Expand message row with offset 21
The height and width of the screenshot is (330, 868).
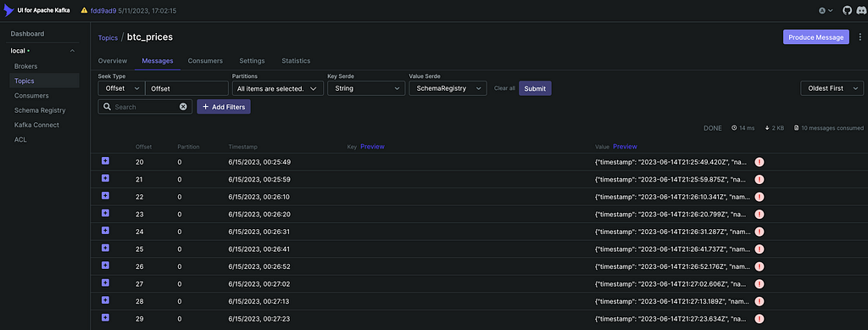pyautogui.click(x=105, y=178)
